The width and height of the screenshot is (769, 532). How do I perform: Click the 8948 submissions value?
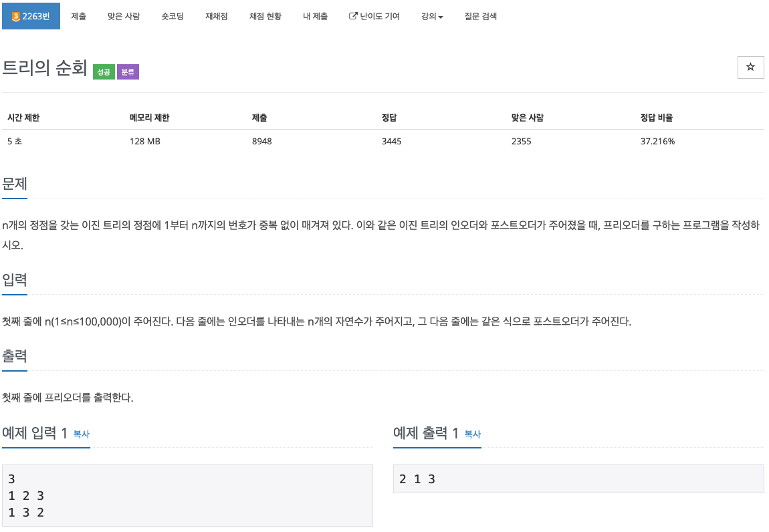tap(262, 141)
